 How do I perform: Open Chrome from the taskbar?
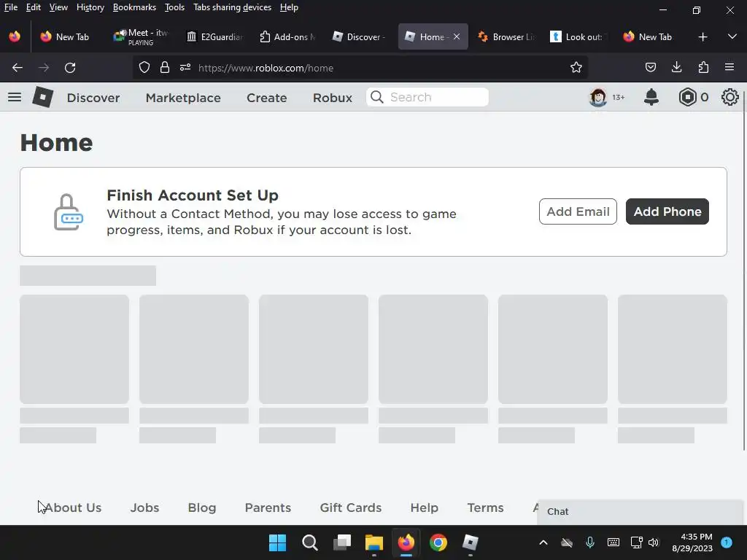(438, 542)
